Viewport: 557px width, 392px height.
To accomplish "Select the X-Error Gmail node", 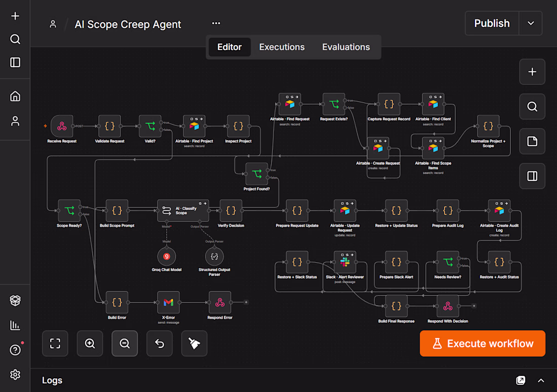I will tap(169, 302).
